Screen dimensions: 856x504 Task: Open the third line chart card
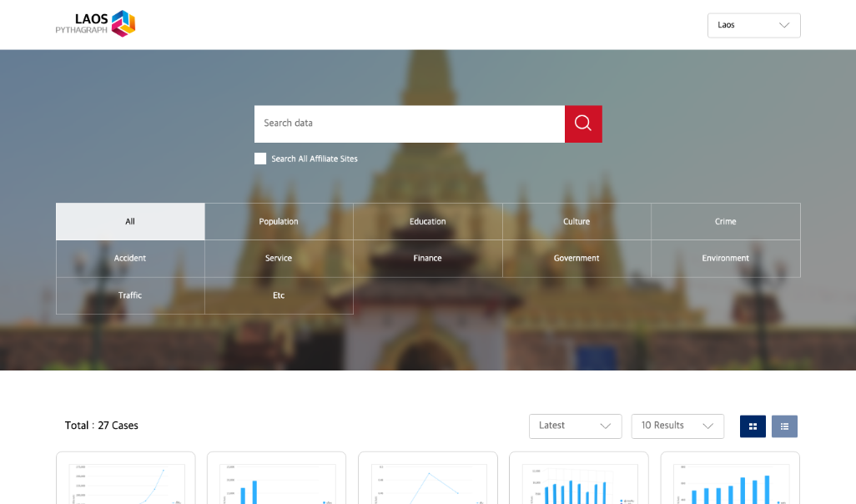click(428, 480)
